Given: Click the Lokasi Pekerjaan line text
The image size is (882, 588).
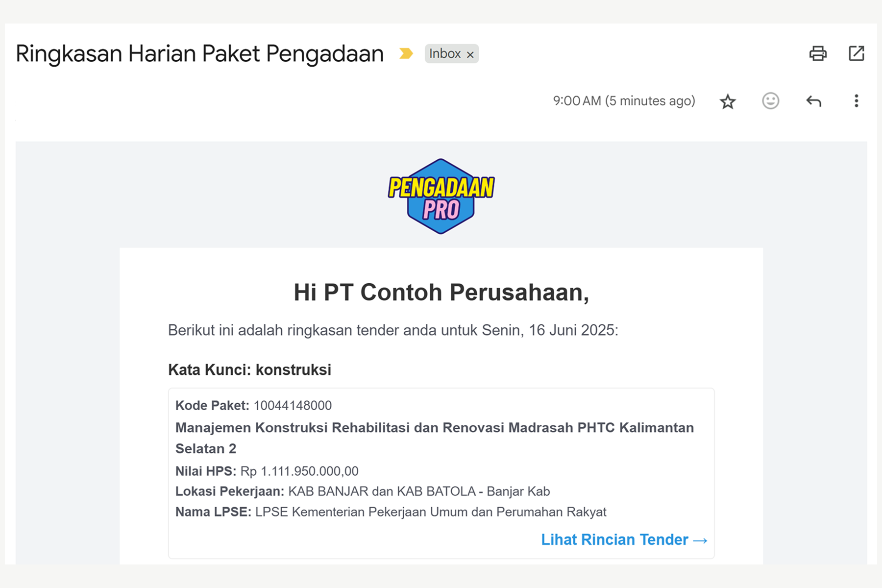Looking at the screenshot, I should (x=363, y=491).
